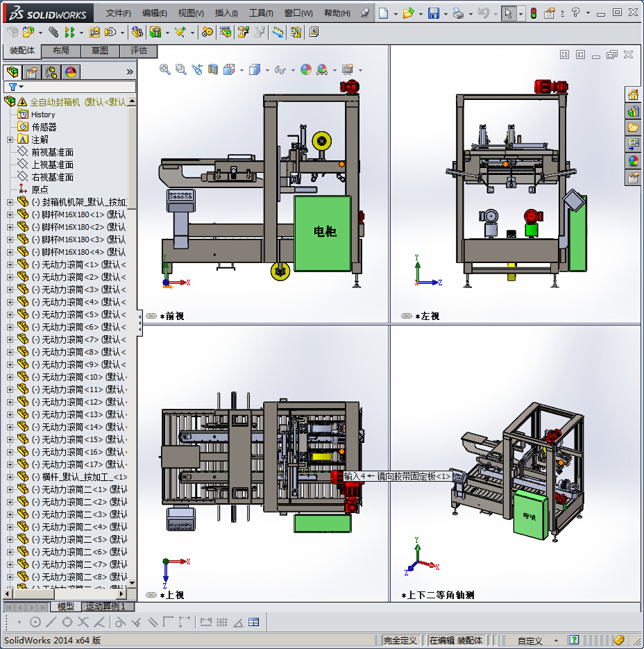
Task: Click the tree horizontal scroll right arrow
Action: [x=121, y=593]
